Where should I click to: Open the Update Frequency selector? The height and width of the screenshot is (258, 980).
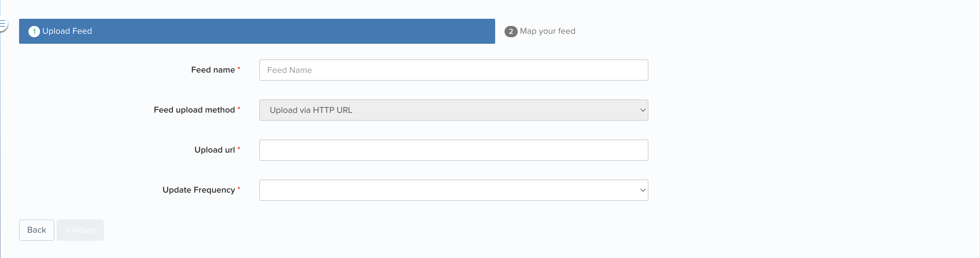pos(454,190)
